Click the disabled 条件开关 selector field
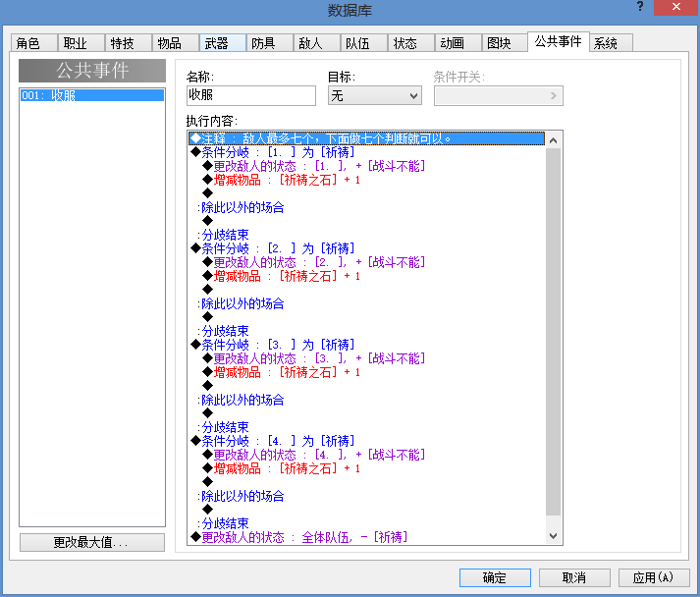 click(x=498, y=95)
